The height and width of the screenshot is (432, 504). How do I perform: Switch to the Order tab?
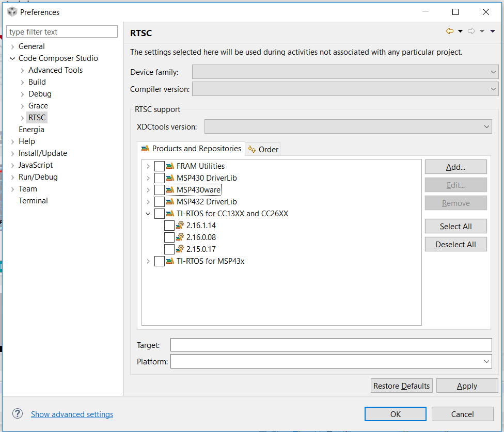(x=263, y=149)
